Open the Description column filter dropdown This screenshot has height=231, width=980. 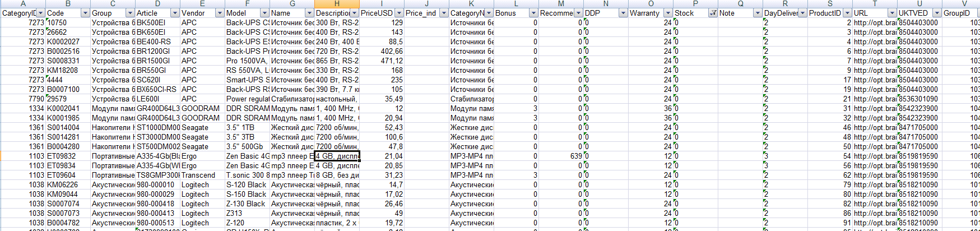pos(354,13)
